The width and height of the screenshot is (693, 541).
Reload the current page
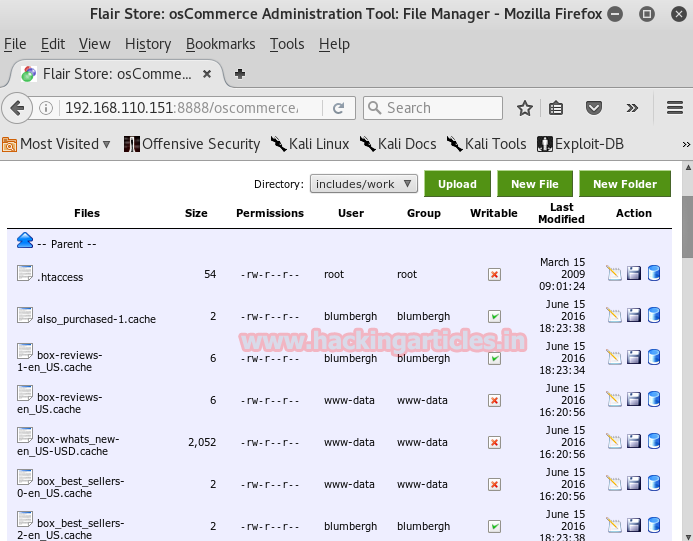coord(339,108)
